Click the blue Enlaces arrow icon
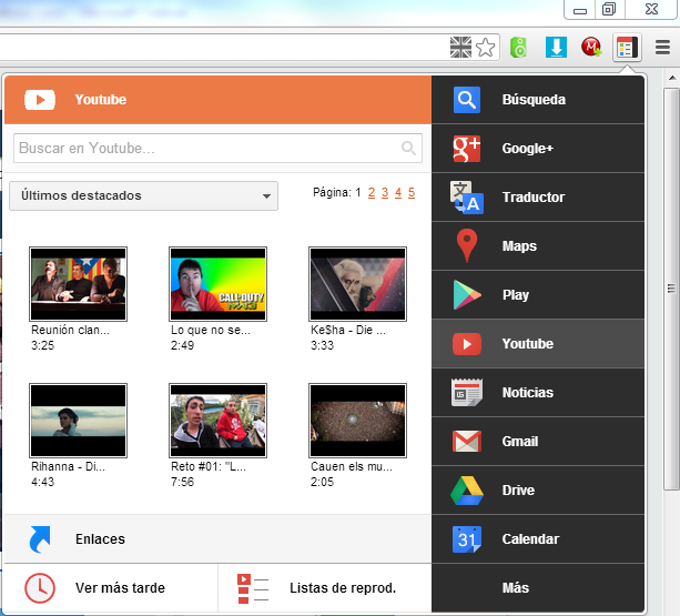The height and width of the screenshot is (616, 680). tap(39, 539)
